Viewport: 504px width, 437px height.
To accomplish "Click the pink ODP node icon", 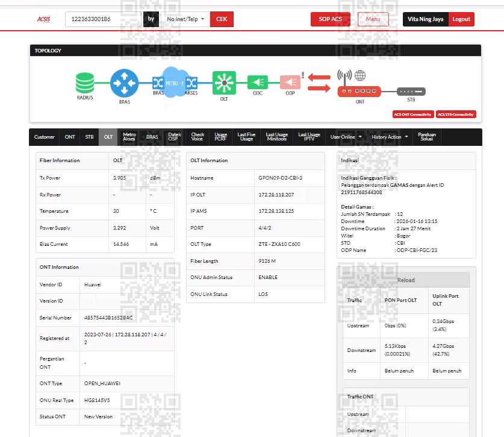I will click(290, 83).
